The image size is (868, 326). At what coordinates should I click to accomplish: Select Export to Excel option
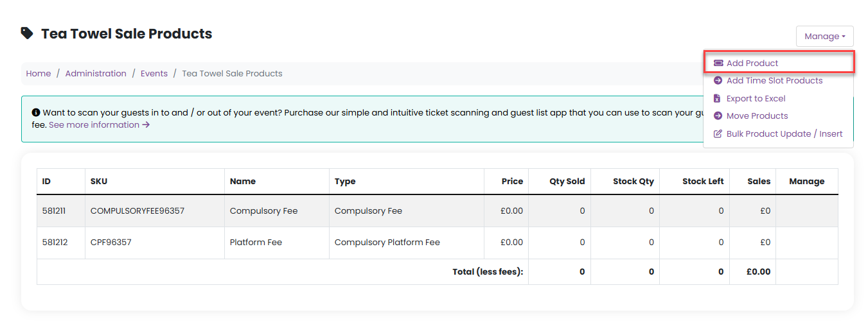click(756, 98)
